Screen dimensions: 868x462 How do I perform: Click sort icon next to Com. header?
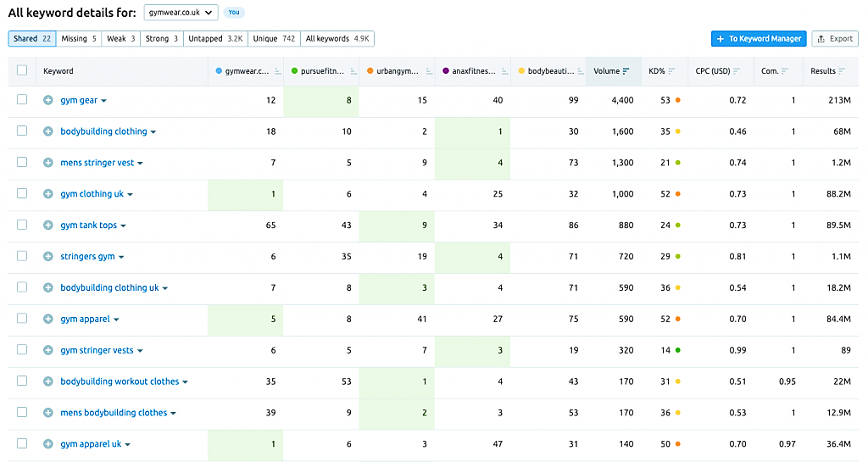coord(785,71)
